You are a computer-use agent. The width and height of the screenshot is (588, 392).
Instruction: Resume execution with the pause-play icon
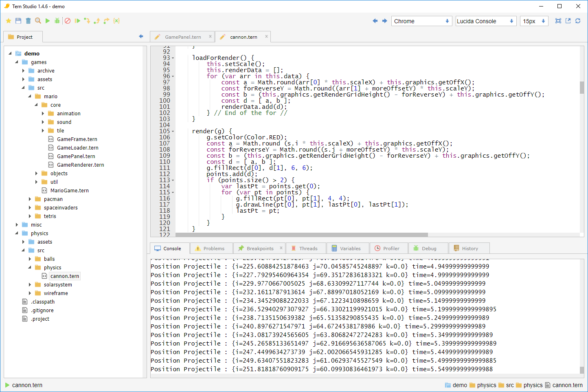(77, 21)
